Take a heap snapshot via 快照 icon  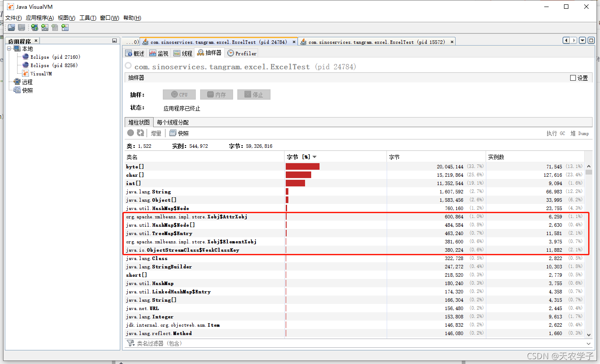179,133
